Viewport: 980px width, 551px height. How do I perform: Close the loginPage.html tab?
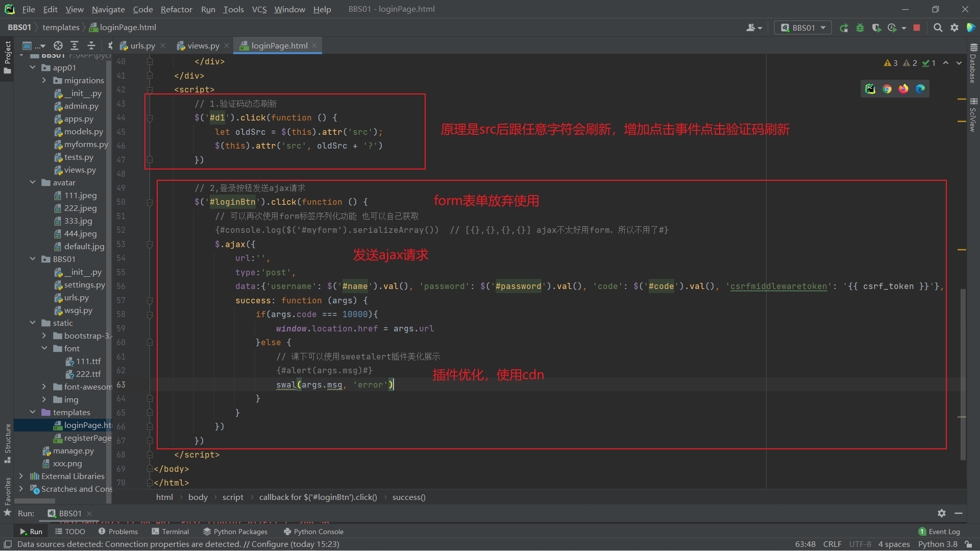tap(315, 45)
